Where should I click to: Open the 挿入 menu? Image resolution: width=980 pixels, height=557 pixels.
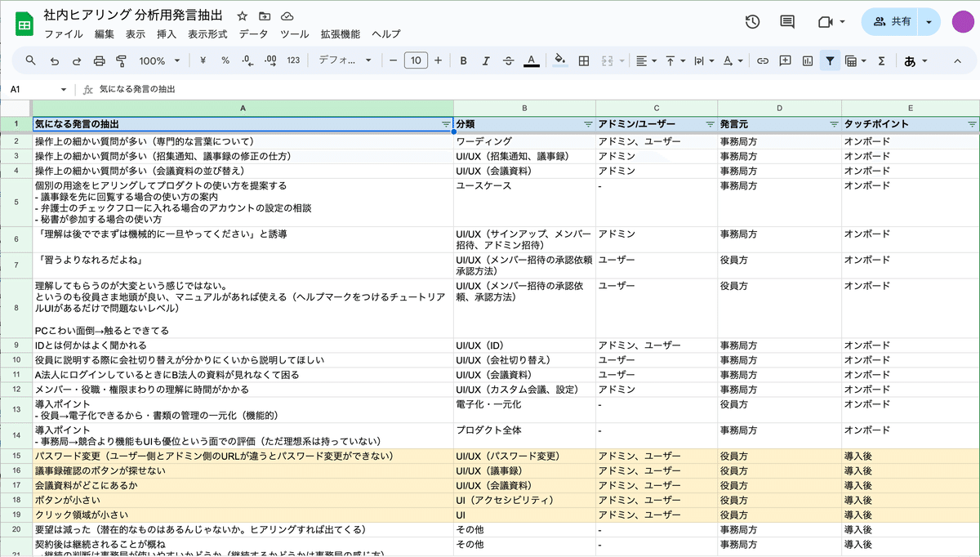[167, 34]
